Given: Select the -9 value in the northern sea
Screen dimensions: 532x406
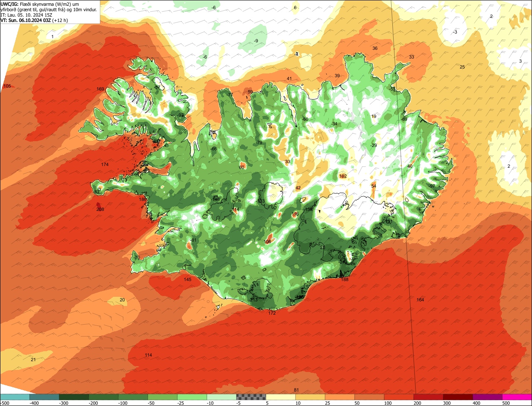Looking at the screenshot, I should coord(256,41).
